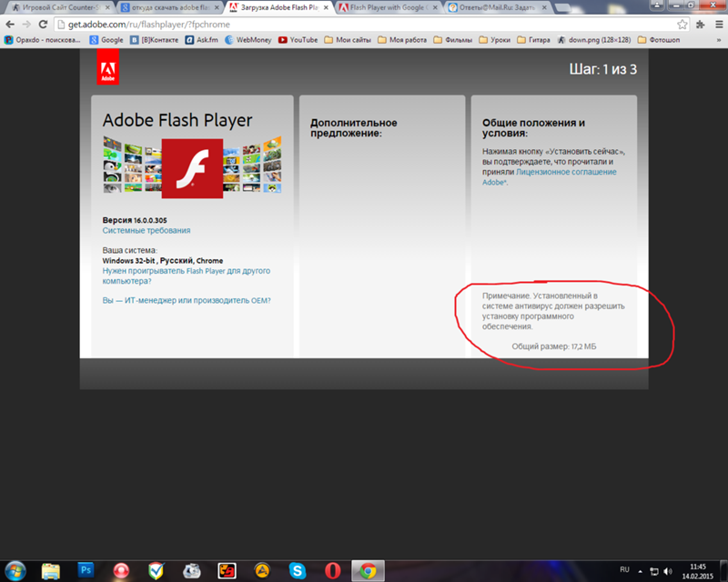Open the network tray icon
This screenshot has width=728, height=582.
tap(653, 571)
